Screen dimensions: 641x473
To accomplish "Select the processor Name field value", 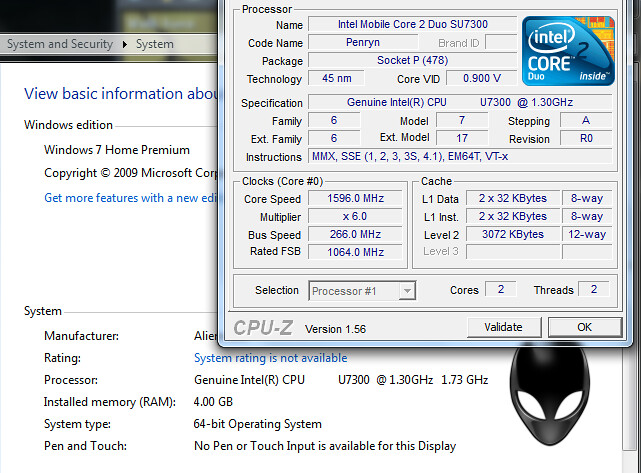I will (412, 24).
